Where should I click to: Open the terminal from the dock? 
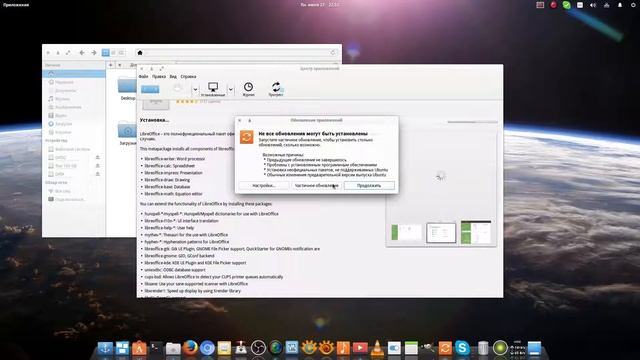pos(156,348)
